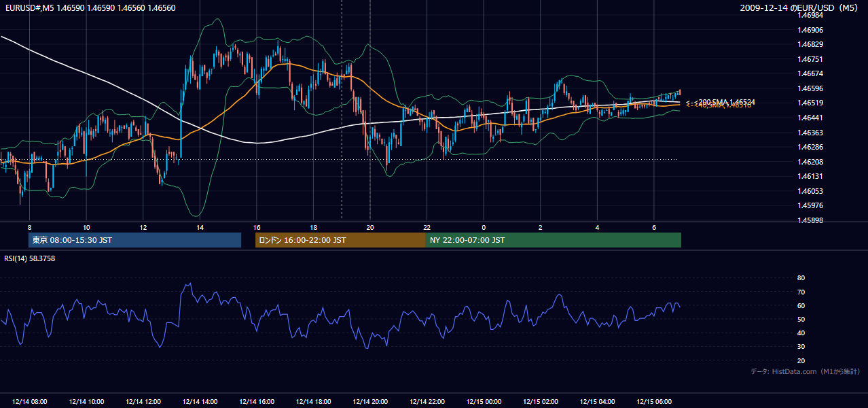Click the 200 SMA 1.46524 line label
The width and height of the screenshot is (868, 408).
tap(721, 102)
